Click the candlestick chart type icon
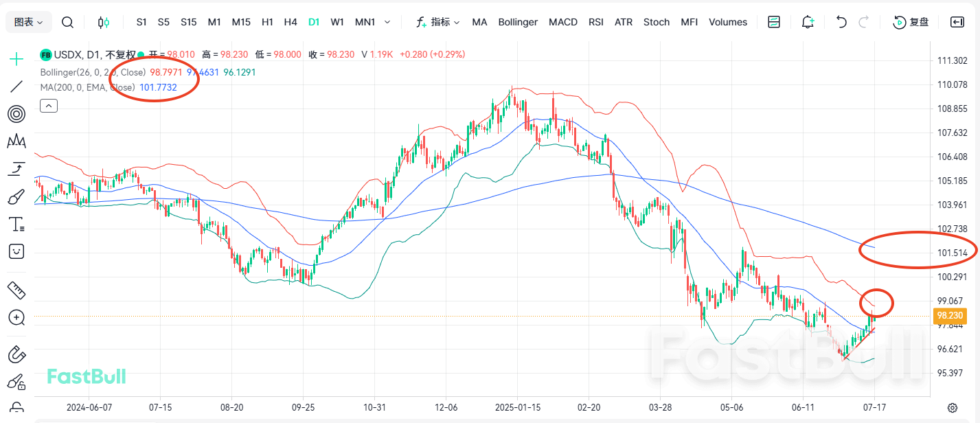 [x=104, y=22]
